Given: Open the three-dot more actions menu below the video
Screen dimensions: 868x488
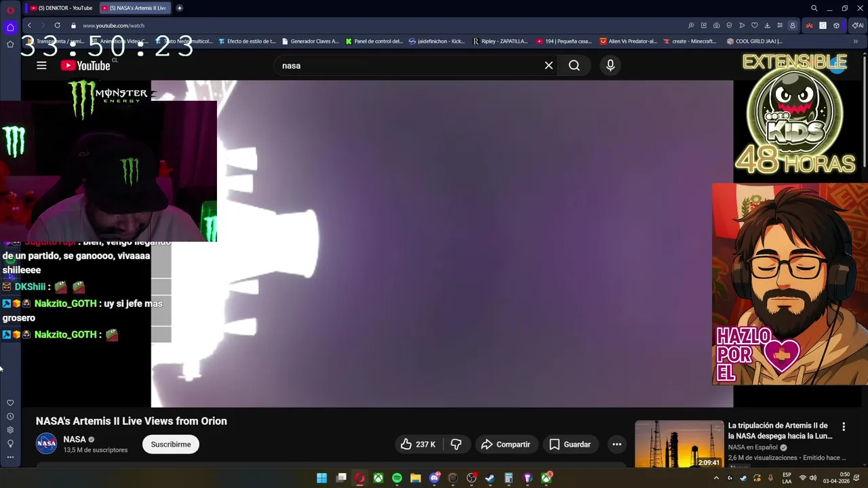Looking at the screenshot, I should pyautogui.click(x=617, y=445).
